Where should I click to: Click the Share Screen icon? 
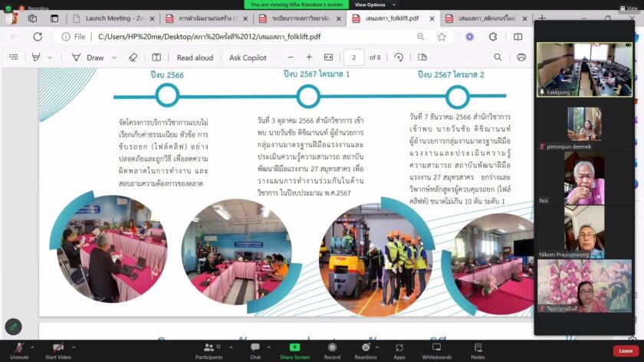(x=294, y=349)
